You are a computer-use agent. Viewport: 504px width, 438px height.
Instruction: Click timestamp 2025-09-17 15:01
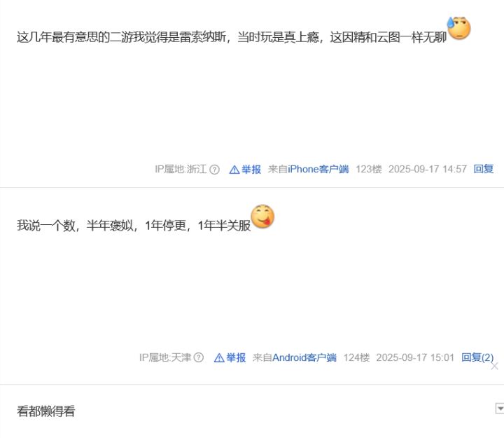415,357
